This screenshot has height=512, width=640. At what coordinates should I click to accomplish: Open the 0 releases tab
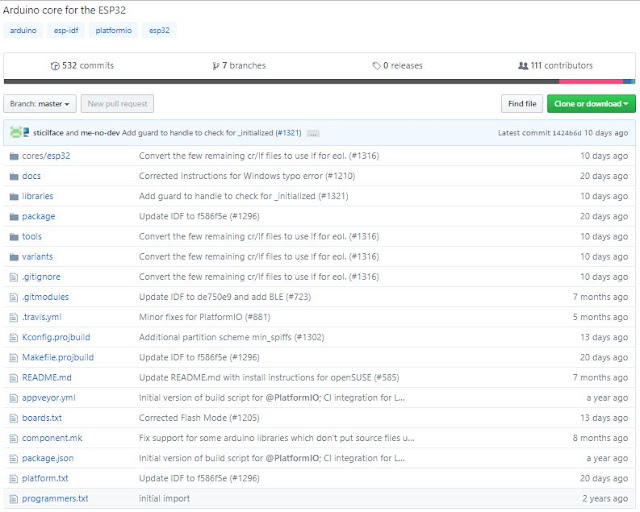(x=398, y=66)
